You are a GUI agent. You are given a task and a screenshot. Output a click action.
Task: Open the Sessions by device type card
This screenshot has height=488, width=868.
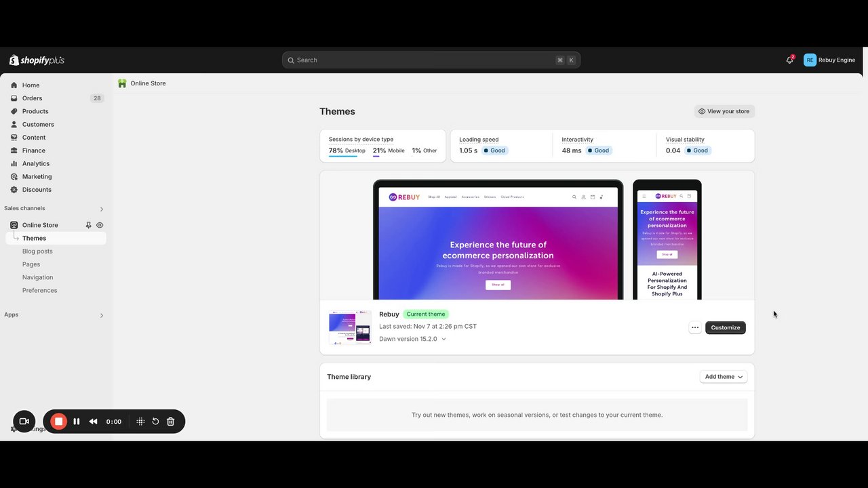(x=383, y=146)
